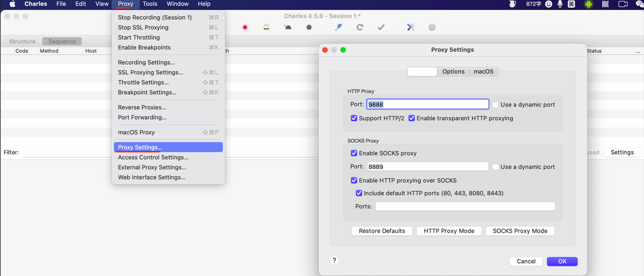Click the HTTP Proxy Mode button
644x276 pixels.
[x=449, y=231]
